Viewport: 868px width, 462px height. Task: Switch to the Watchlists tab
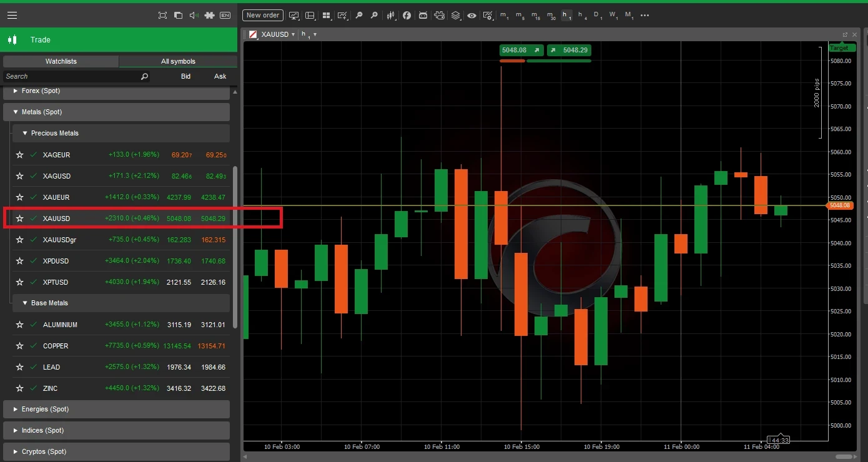pyautogui.click(x=61, y=61)
